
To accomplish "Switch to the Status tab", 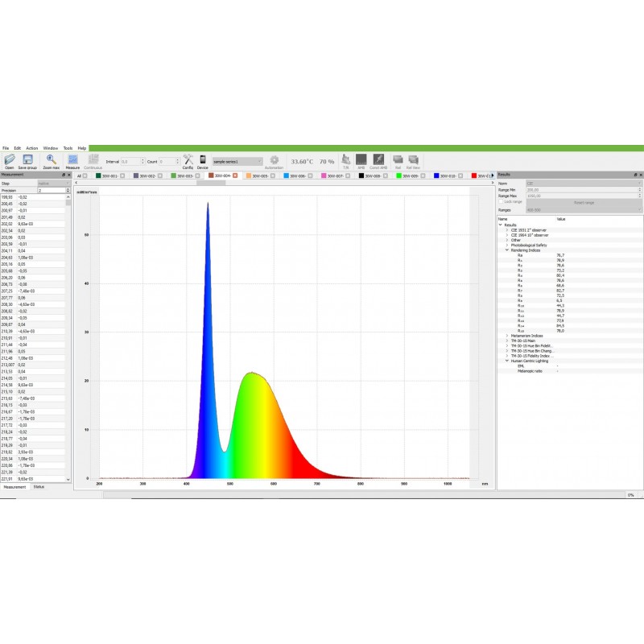I will (x=39, y=486).
